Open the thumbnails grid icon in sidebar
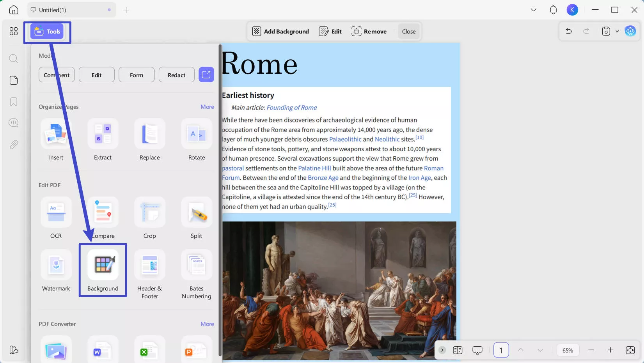This screenshot has width=644, height=363. 14,31
